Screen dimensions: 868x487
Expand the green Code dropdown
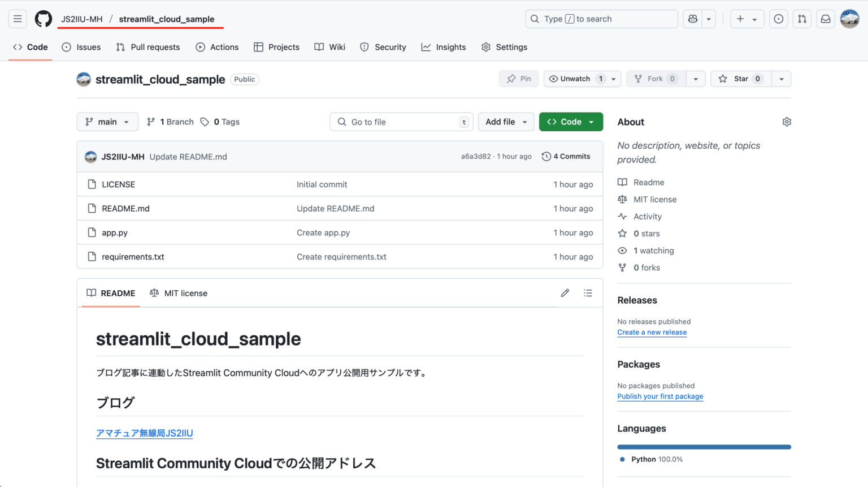point(571,122)
